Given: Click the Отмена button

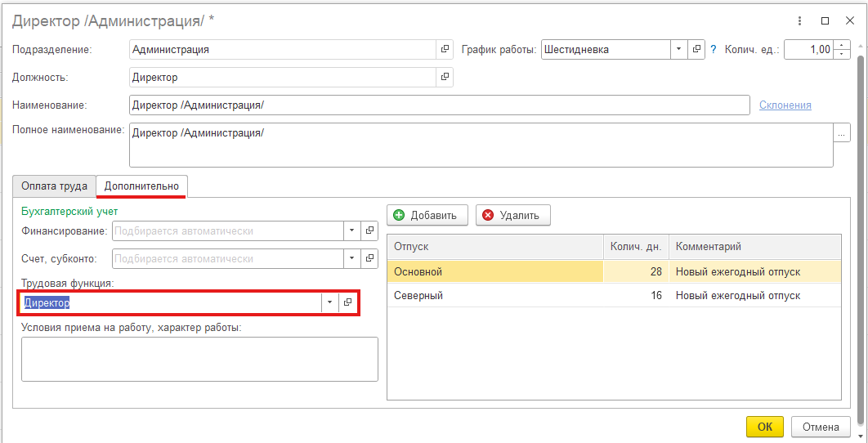Looking at the screenshot, I should click(x=821, y=427).
